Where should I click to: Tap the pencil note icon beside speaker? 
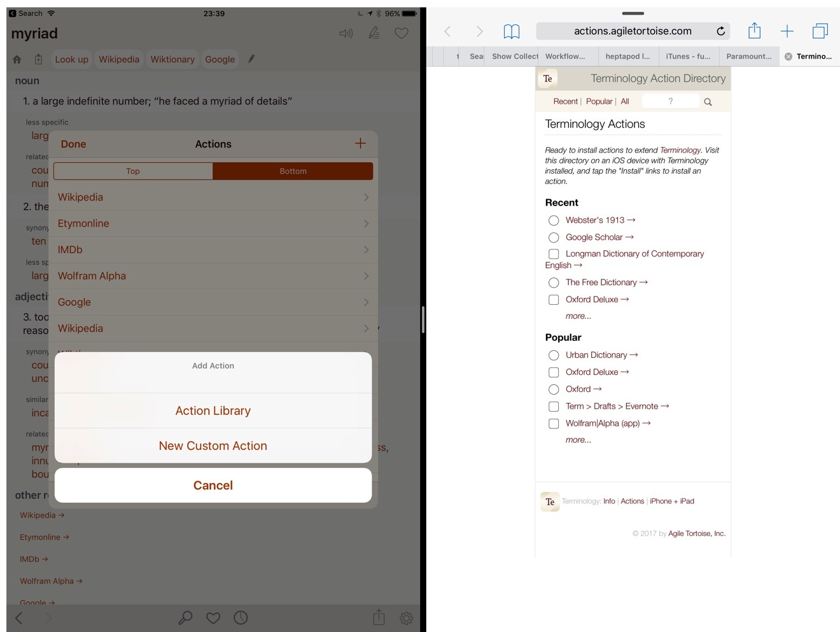[x=374, y=33]
